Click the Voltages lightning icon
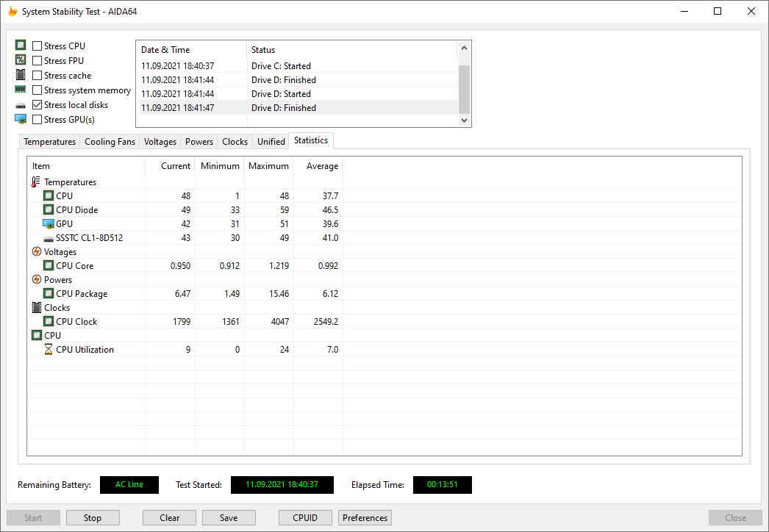The width and height of the screenshot is (769, 532). pos(36,251)
